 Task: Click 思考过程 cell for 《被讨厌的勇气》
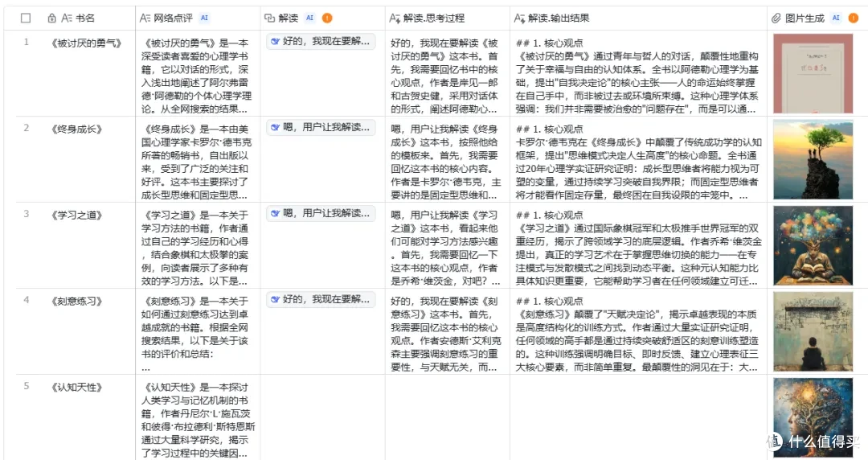(x=448, y=73)
